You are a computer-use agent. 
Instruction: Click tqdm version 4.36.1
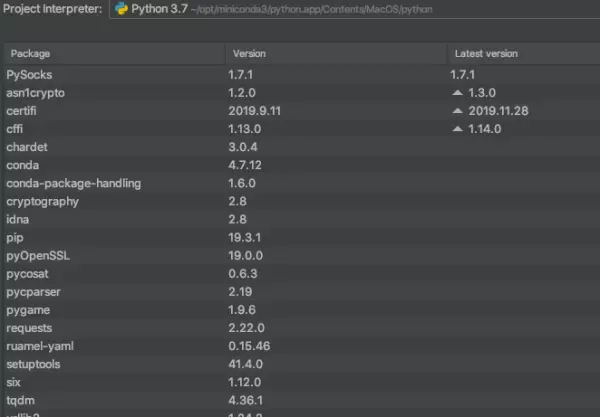pyautogui.click(x=245, y=401)
